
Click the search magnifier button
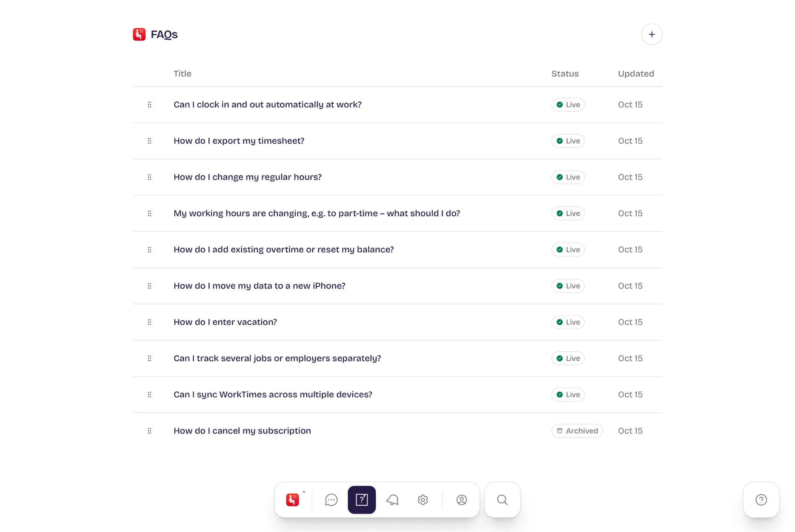click(x=502, y=500)
